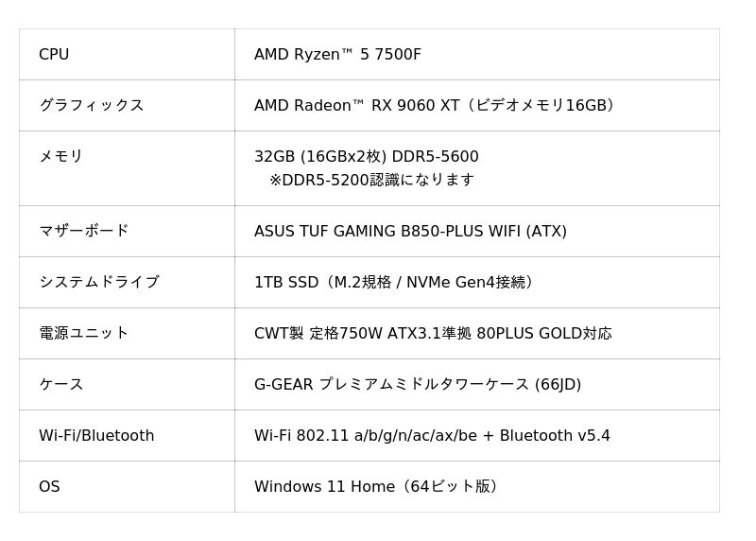Viewport: 756px width, 541px height.
Task: Select the G-GEAR プレミアムミドルタワーケース text
Action: coord(417,385)
